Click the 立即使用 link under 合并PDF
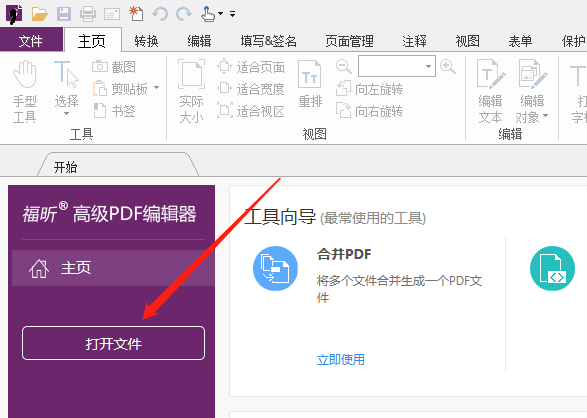Image resolution: width=587 pixels, height=418 pixels. pyautogui.click(x=341, y=359)
